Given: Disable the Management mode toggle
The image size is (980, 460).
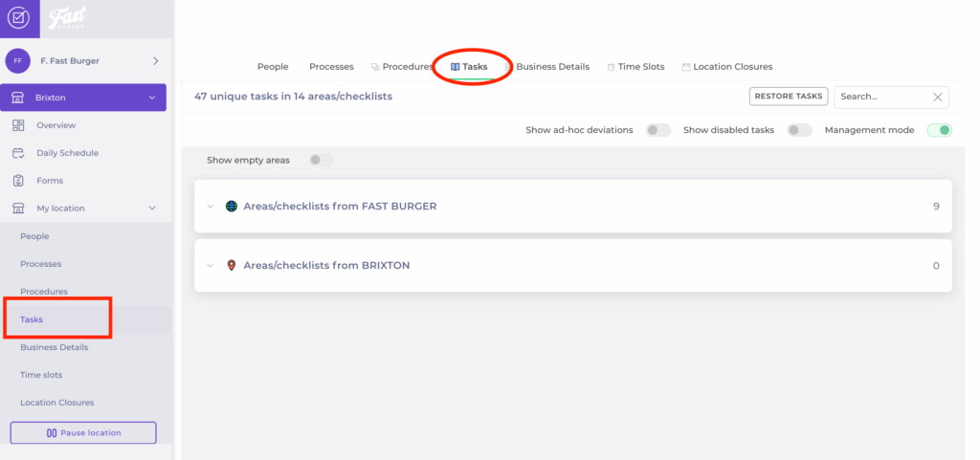Looking at the screenshot, I should (939, 130).
